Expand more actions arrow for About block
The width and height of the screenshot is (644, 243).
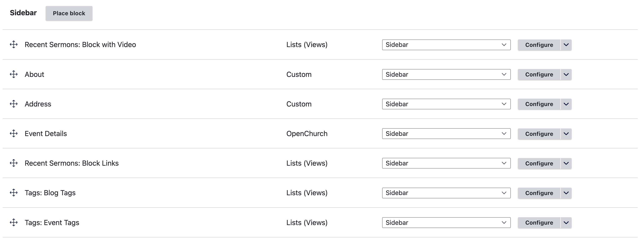tap(566, 74)
